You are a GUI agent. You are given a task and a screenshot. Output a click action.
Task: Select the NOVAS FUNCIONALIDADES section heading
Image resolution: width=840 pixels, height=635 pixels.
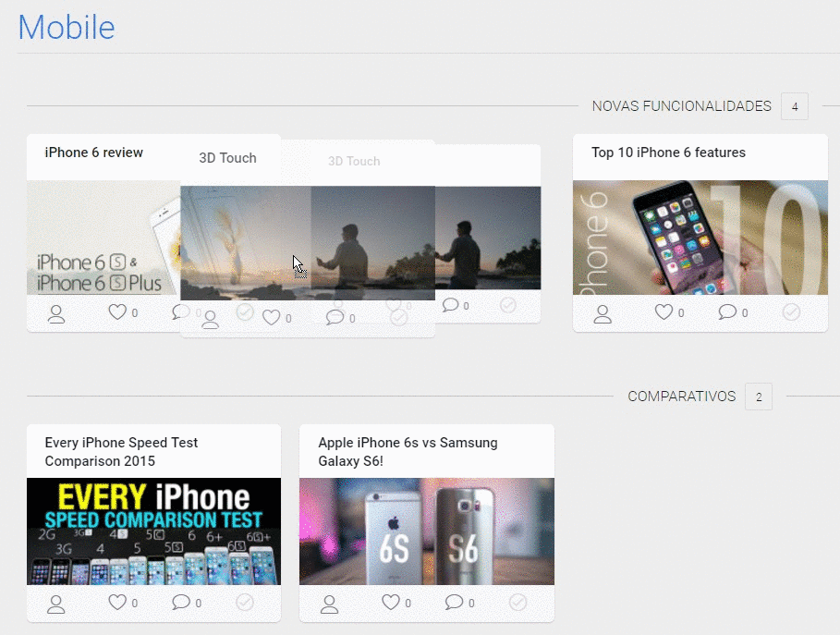click(x=681, y=106)
